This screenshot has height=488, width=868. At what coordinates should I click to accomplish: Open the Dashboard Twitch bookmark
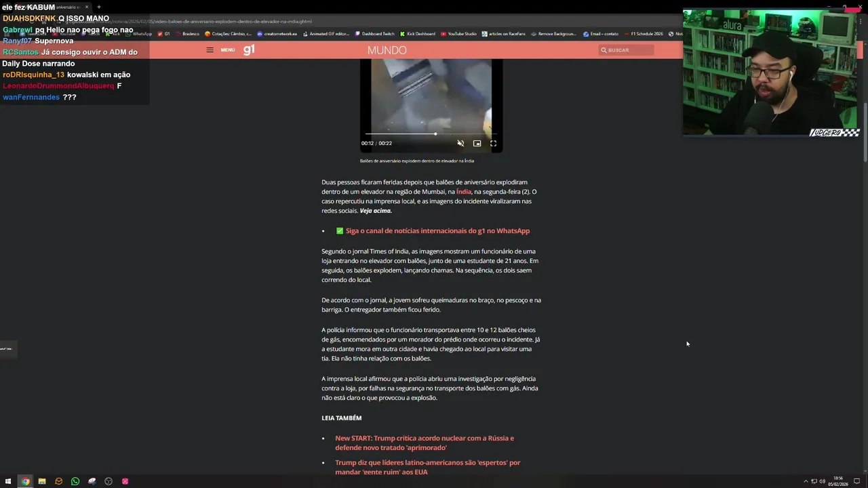click(375, 34)
